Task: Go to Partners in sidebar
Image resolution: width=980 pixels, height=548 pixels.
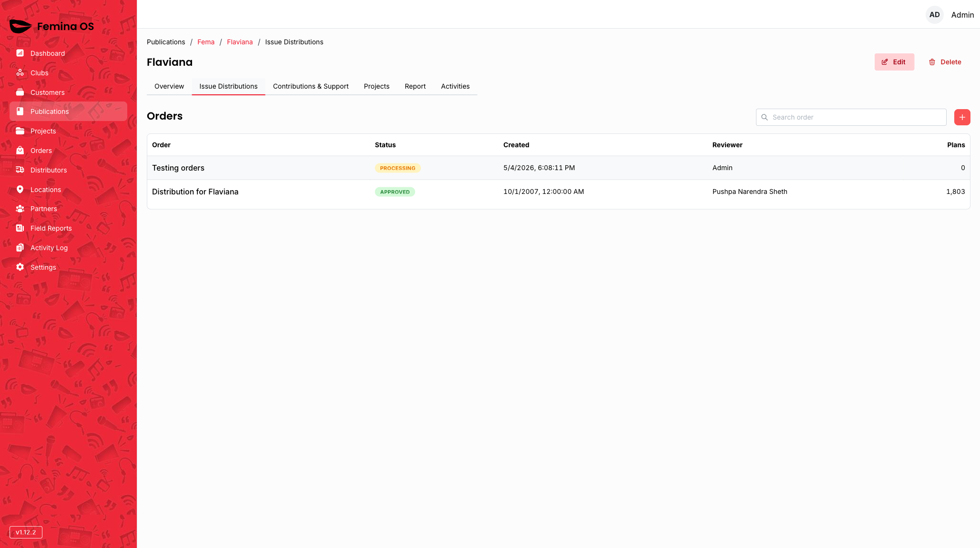Action: click(68, 208)
